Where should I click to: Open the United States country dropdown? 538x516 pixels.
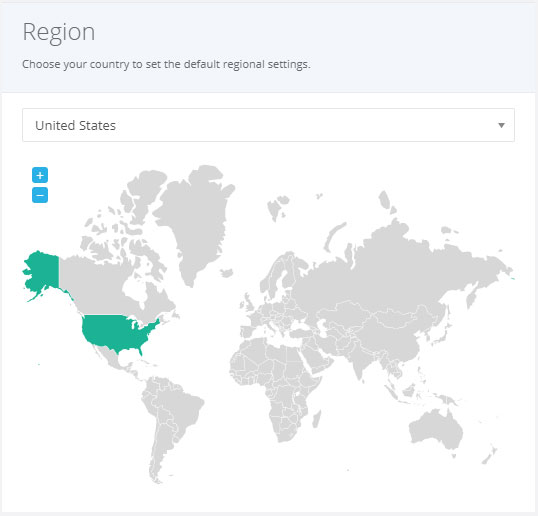click(x=268, y=125)
